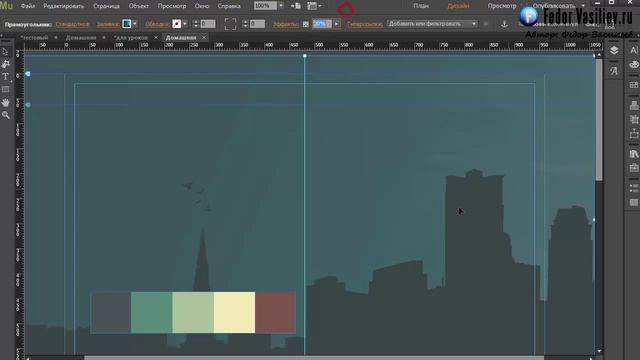Select the Selection arrow tool
The height and width of the screenshot is (360, 640).
[5, 52]
